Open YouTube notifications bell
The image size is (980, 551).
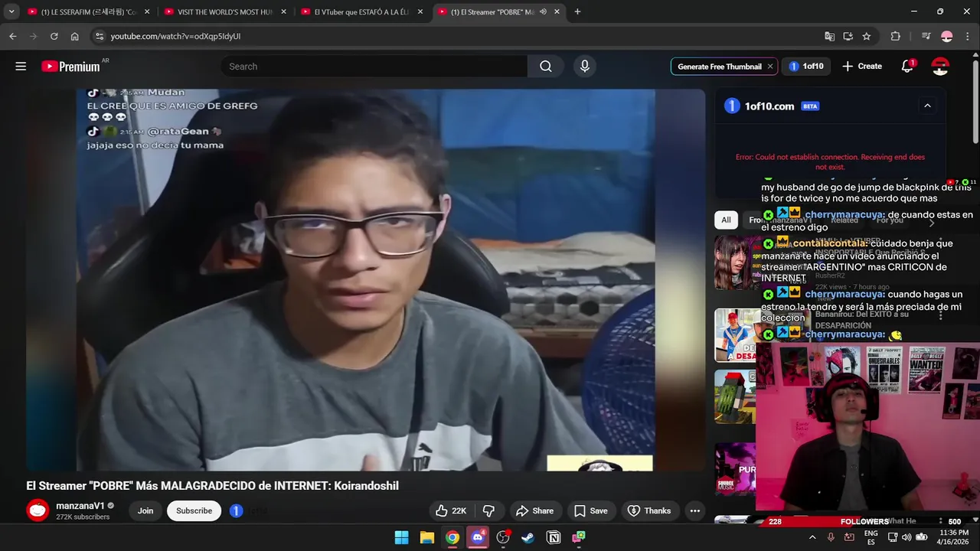tap(907, 67)
